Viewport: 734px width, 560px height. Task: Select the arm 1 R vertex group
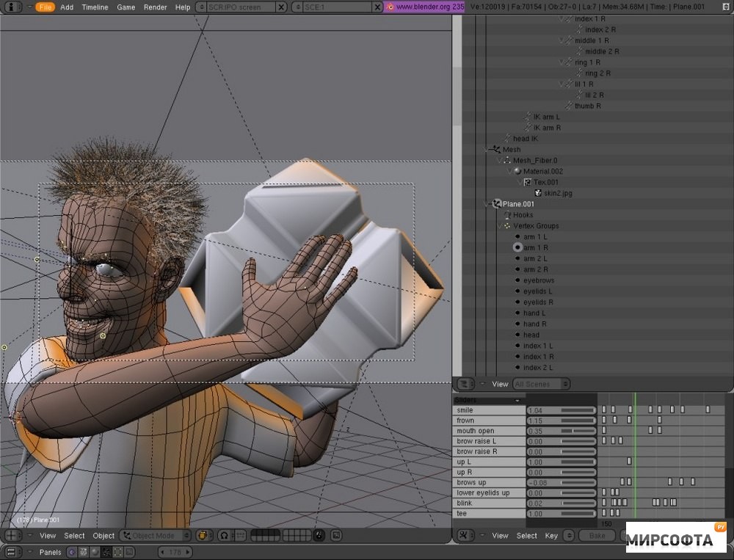(536, 247)
